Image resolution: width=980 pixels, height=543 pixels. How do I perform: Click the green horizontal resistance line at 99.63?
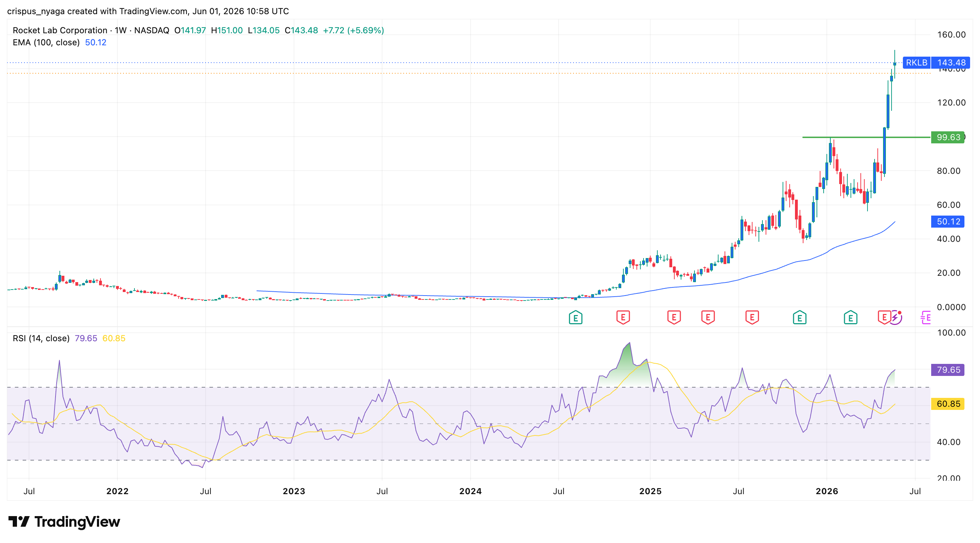866,137
